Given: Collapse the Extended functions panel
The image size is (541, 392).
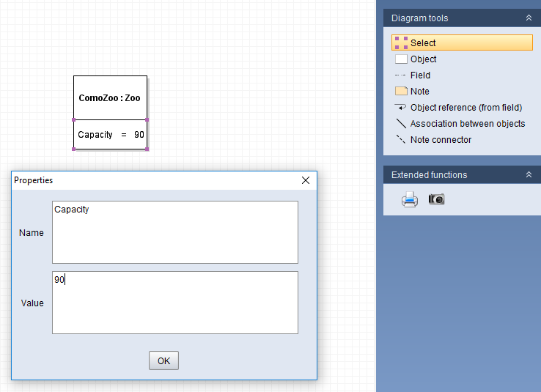Looking at the screenshot, I should pos(529,175).
